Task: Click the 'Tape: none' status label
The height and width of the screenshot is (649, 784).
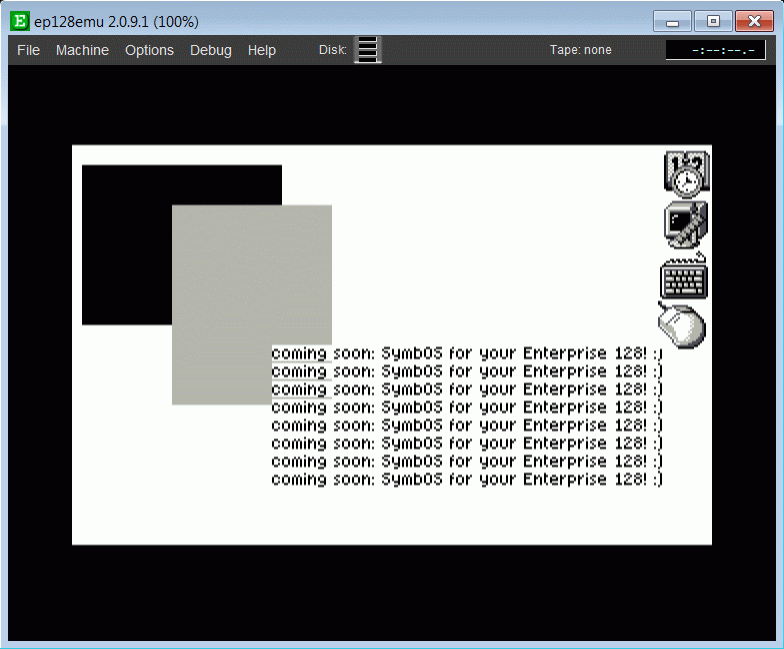Action: click(580, 50)
